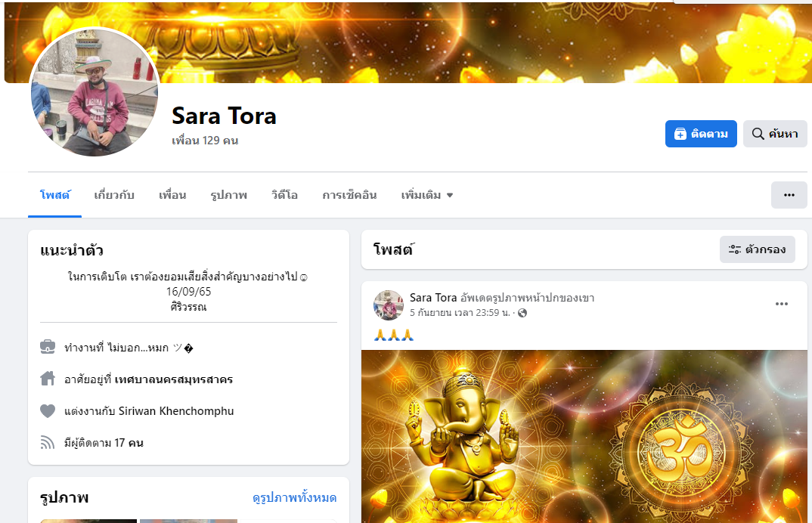Click the 16/09/65 bio date text
Viewport: 812px width, 523px height.
click(188, 292)
